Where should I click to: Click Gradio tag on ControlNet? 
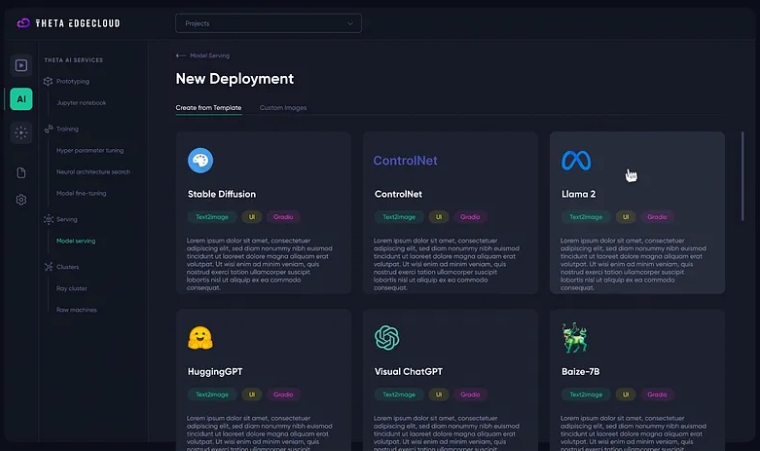coord(470,217)
